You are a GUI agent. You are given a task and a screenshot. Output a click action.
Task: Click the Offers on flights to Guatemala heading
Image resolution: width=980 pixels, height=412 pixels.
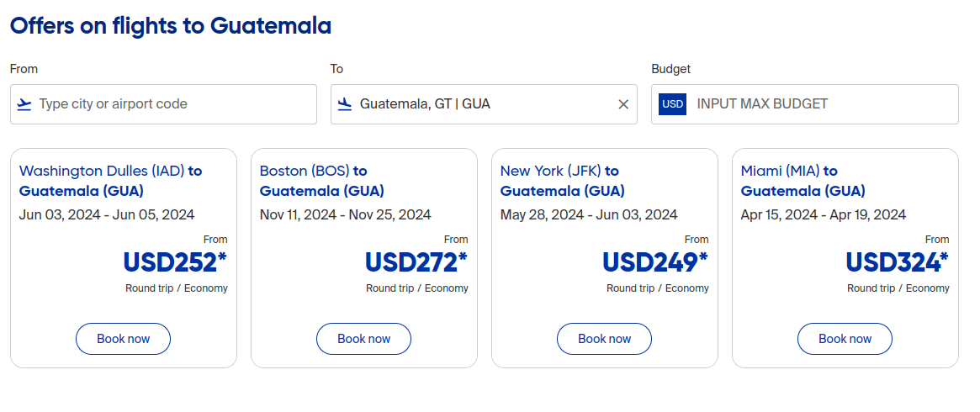pyautogui.click(x=171, y=26)
